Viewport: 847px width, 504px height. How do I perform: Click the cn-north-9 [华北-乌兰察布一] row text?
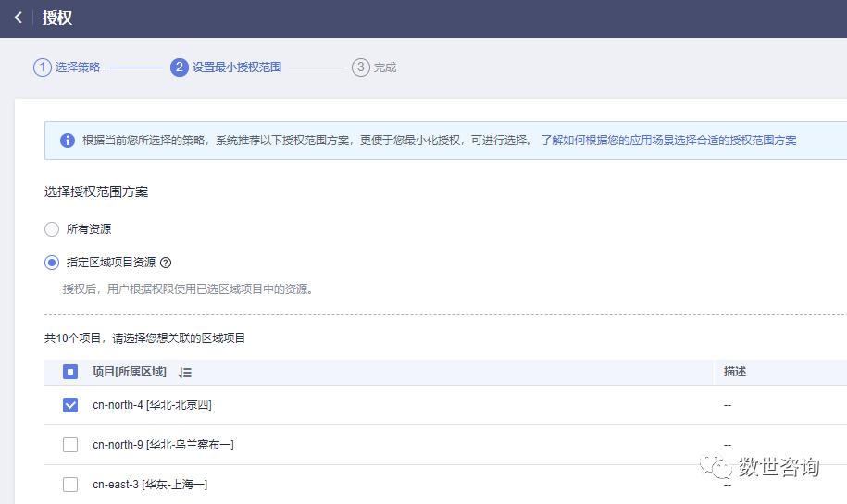pos(163,445)
